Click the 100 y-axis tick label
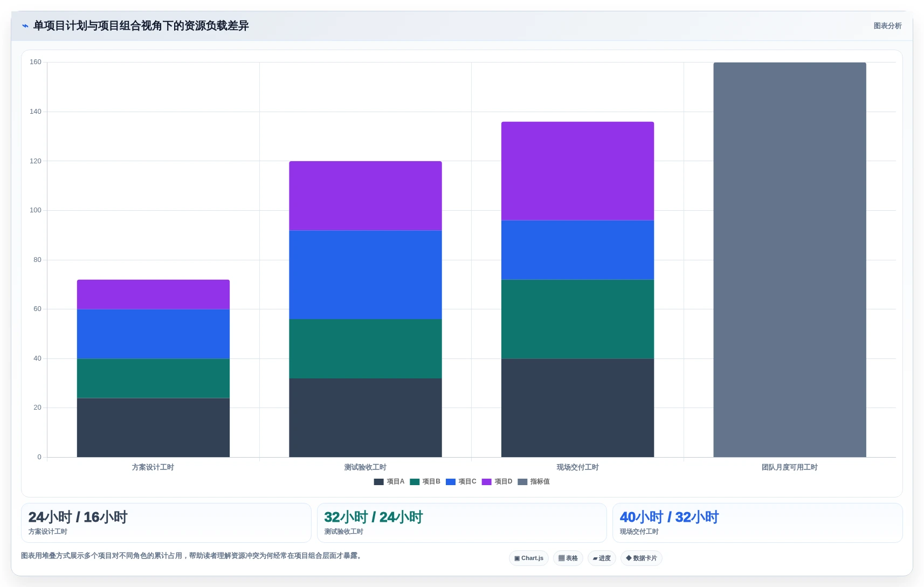The width and height of the screenshot is (924, 587). point(36,210)
